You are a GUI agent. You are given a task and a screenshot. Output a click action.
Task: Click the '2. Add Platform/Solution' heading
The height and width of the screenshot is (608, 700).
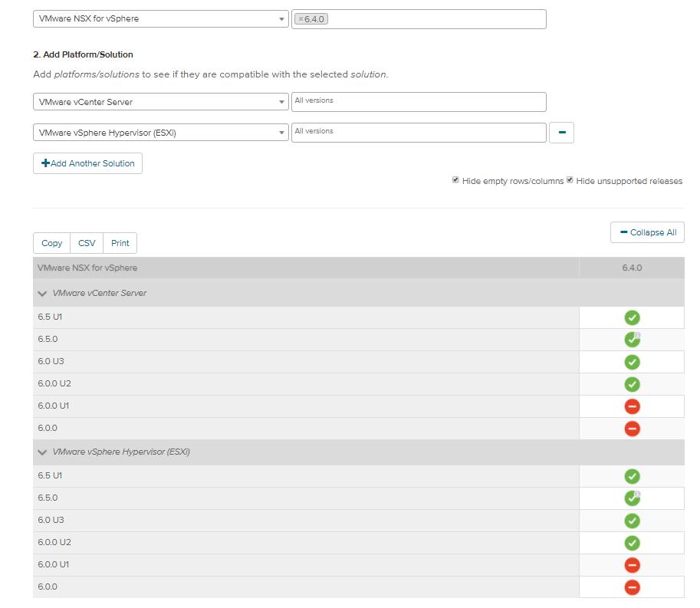83,54
